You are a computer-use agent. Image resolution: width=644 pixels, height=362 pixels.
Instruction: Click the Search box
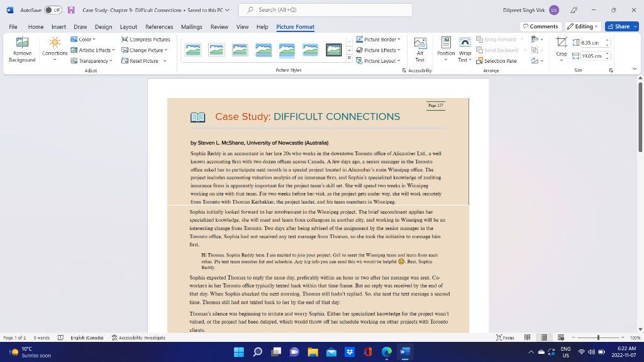coord(325,10)
